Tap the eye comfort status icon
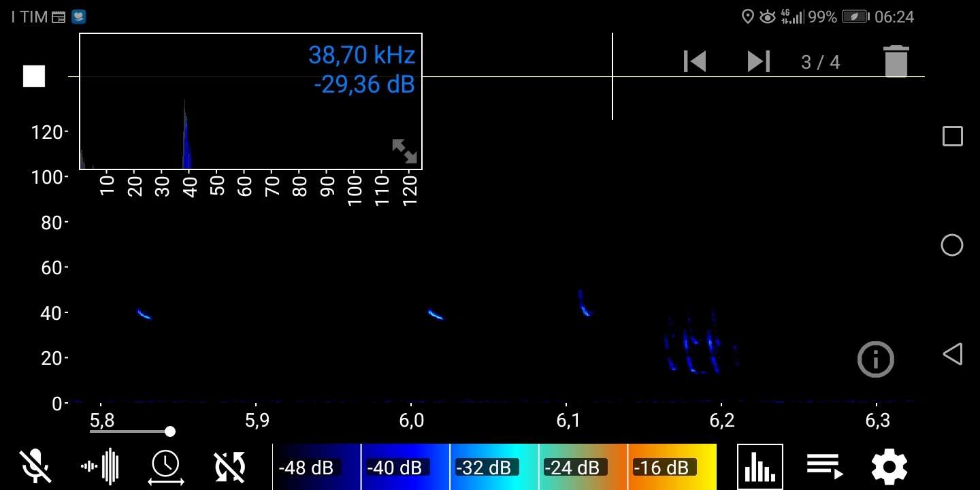The image size is (980, 490). tap(768, 17)
